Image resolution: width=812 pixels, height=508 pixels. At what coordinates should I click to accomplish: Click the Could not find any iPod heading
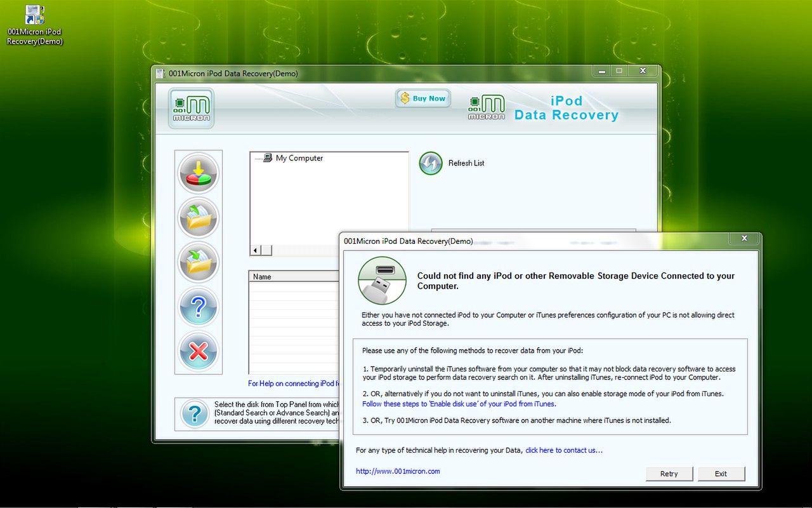pyautogui.click(x=576, y=281)
